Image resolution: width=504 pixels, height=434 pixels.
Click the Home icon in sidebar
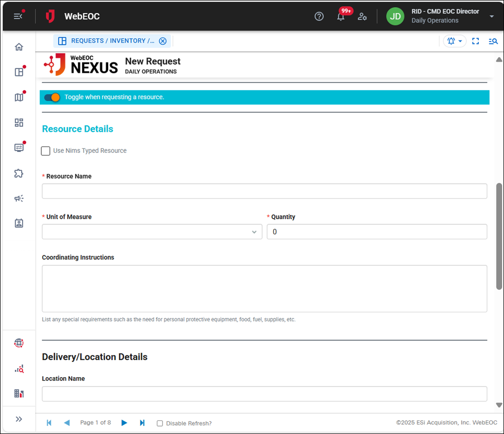[19, 47]
